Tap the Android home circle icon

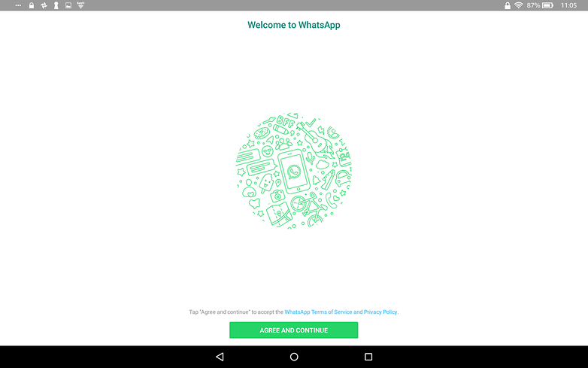pos(294,357)
